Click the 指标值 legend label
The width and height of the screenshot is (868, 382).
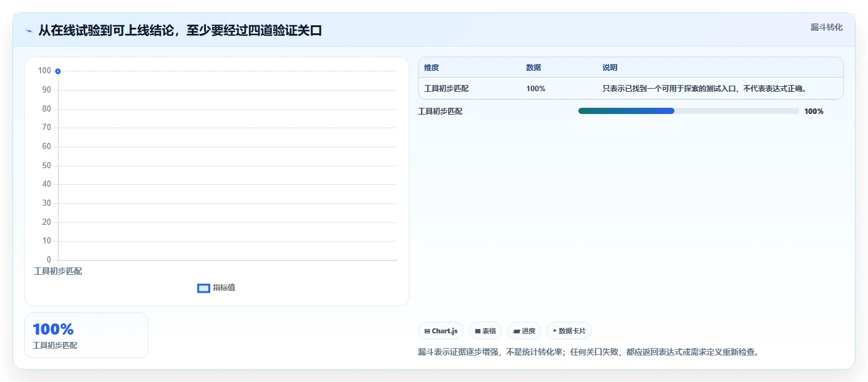point(224,288)
